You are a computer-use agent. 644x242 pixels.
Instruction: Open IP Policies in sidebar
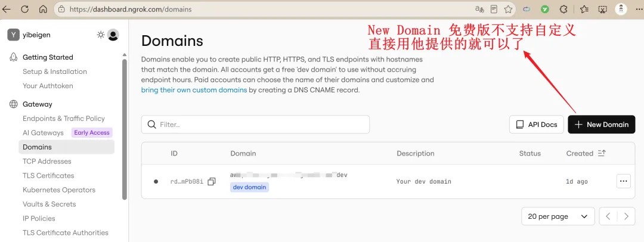click(39, 219)
